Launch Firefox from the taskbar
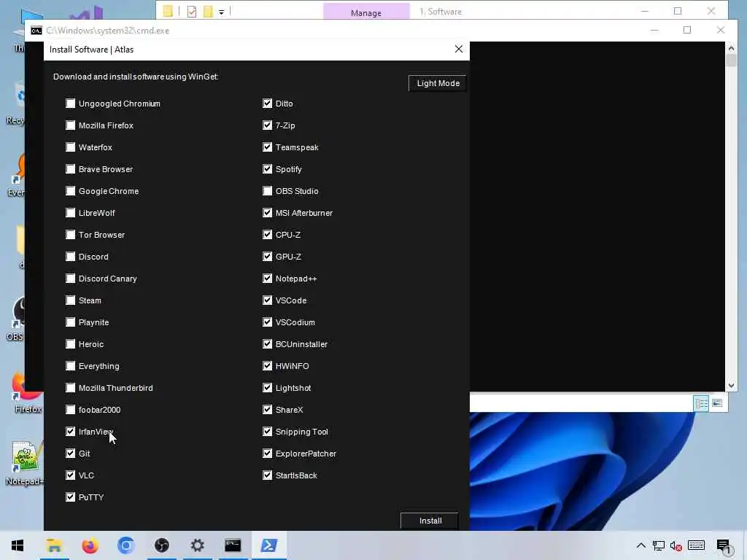Screen dimensions: 747x560 [x=90, y=545]
